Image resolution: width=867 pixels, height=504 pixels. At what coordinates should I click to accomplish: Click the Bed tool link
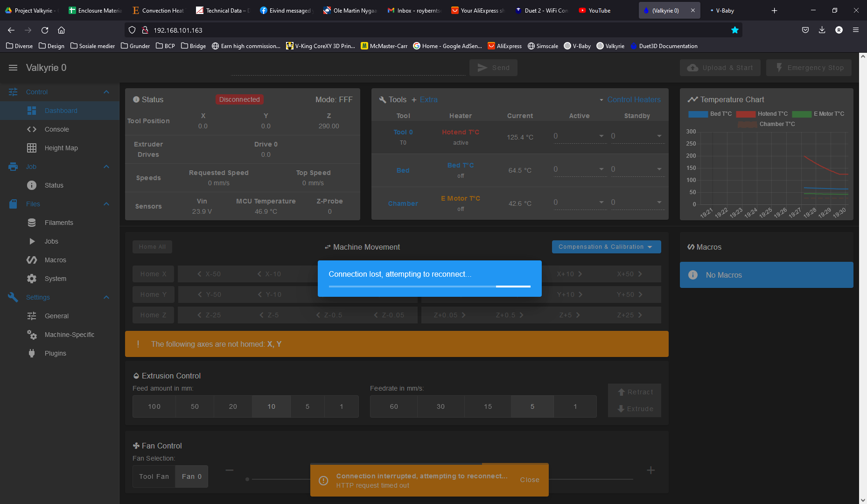tap(403, 170)
